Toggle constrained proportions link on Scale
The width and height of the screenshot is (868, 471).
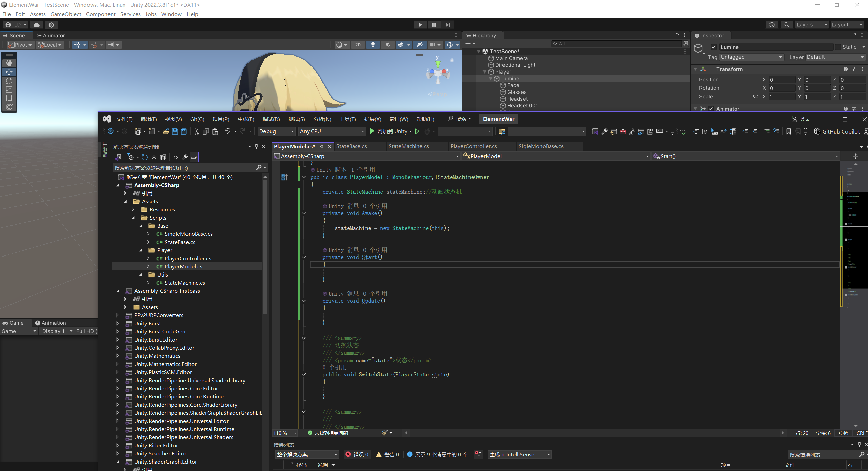(x=755, y=97)
